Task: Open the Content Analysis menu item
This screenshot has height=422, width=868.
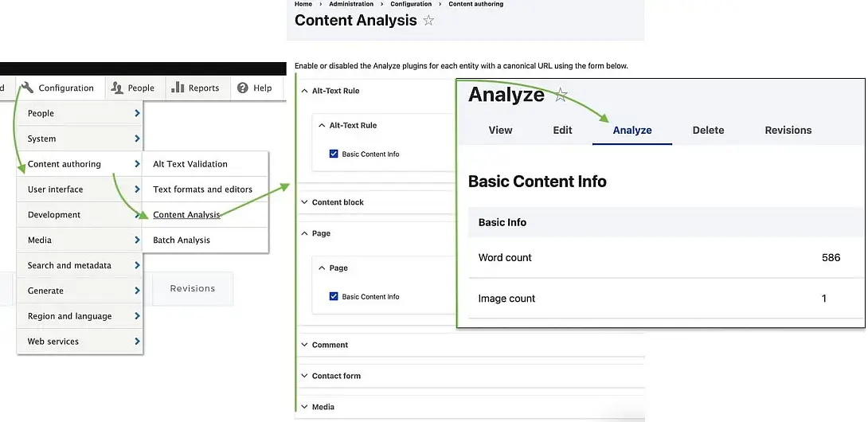Action: (186, 215)
